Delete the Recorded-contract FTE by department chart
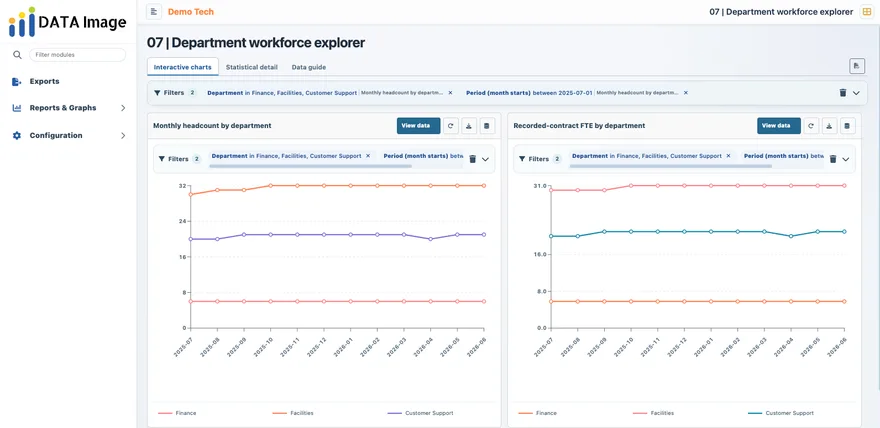The image size is (880, 428). [847, 126]
